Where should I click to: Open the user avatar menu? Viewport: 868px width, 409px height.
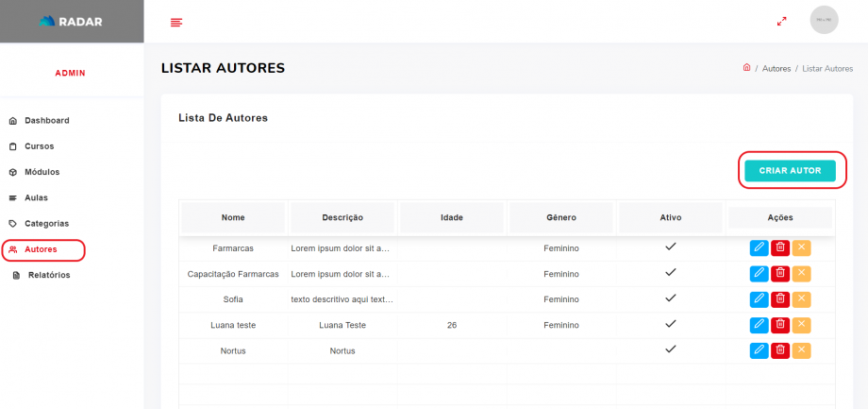click(x=824, y=20)
